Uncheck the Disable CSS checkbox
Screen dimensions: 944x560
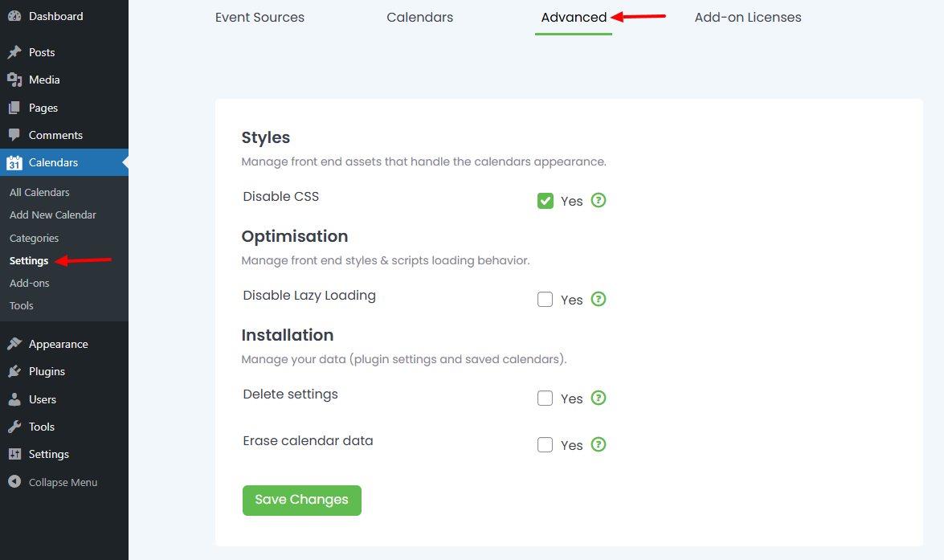(x=546, y=201)
